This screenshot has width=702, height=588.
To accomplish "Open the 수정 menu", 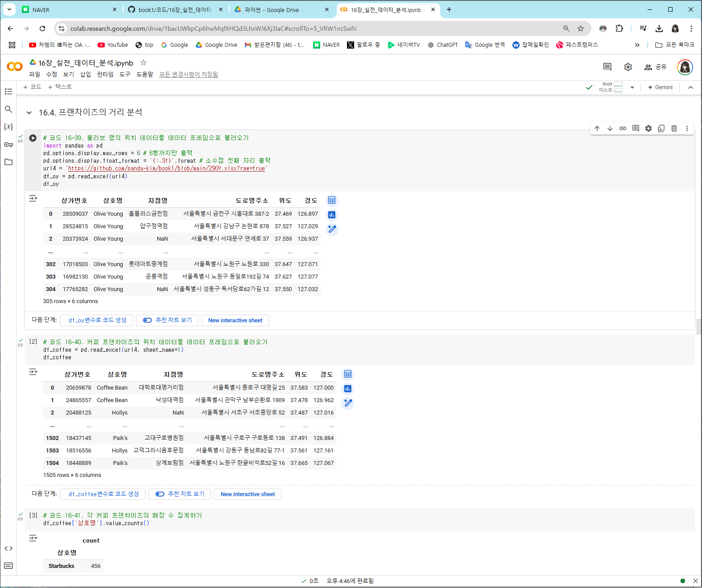I will point(52,74).
